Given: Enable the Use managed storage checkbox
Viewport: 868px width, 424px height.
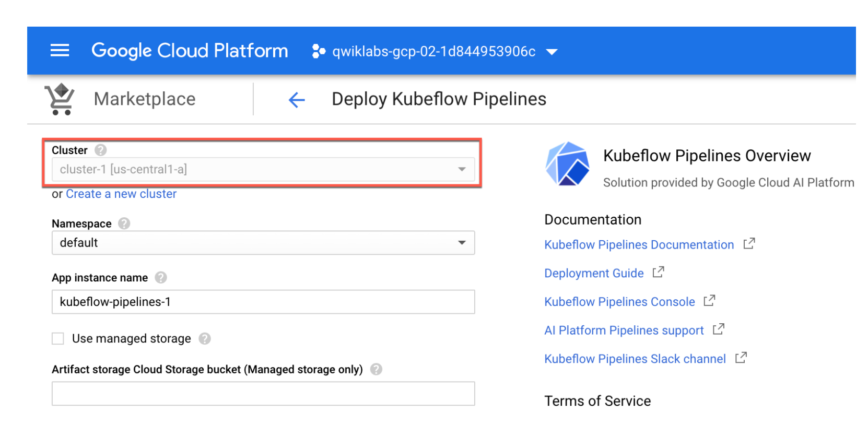Looking at the screenshot, I should [x=58, y=339].
